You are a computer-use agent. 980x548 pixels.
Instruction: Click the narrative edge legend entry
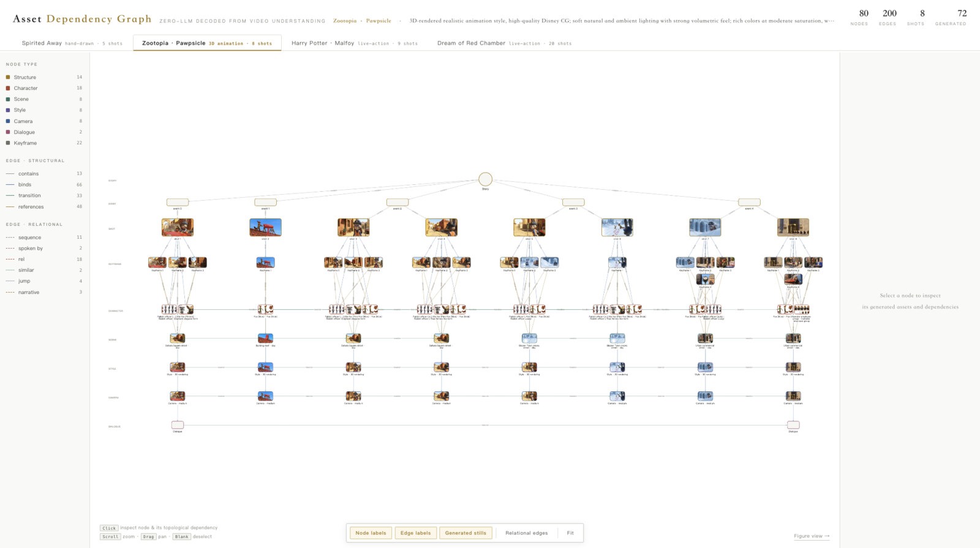(x=43, y=293)
